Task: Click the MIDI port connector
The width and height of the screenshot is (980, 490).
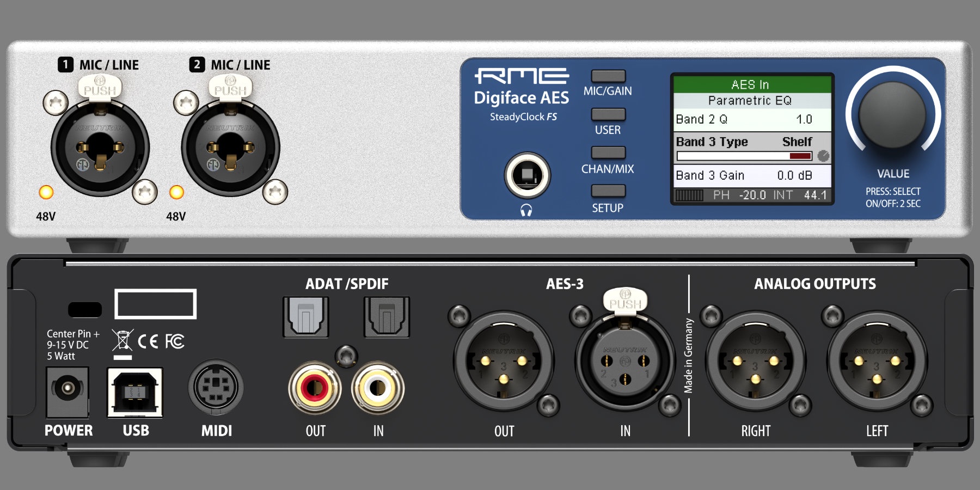Action: tap(217, 388)
